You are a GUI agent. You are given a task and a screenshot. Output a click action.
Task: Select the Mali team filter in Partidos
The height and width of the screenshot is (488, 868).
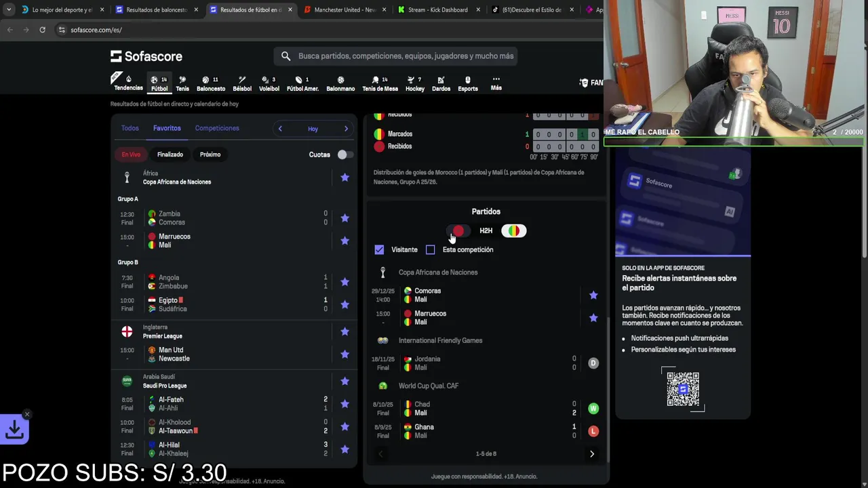point(513,231)
